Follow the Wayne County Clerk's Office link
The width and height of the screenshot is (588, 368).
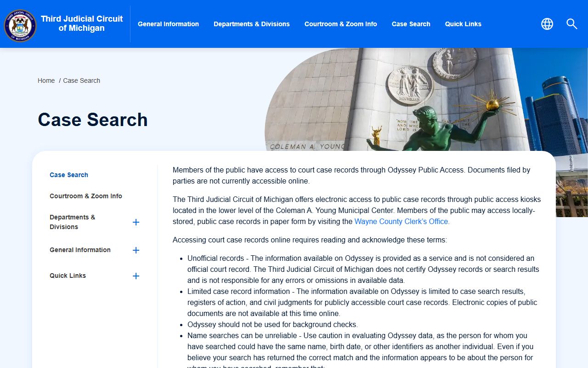point(401,221)
